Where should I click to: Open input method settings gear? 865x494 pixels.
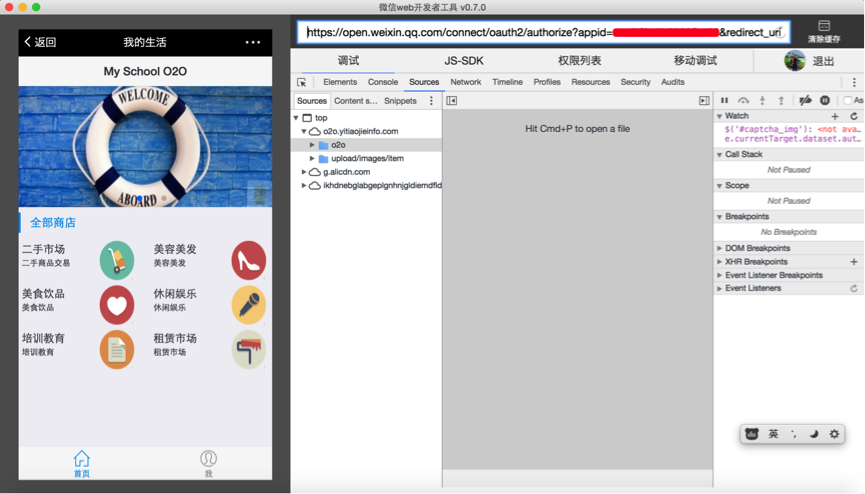pyautogui.click(x=834, y=434)
